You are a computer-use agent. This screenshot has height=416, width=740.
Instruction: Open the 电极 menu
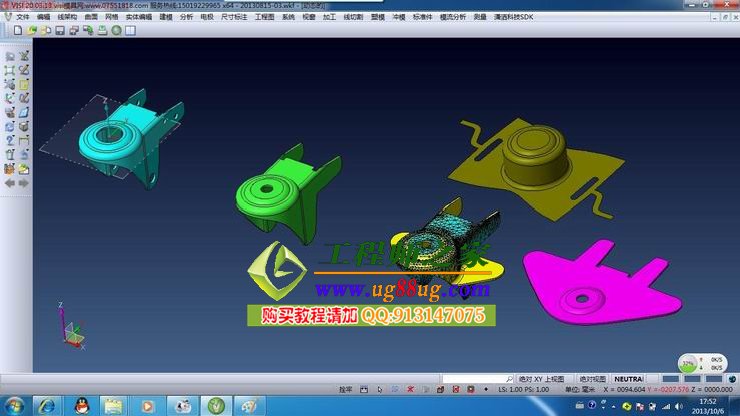coord(207,17)
